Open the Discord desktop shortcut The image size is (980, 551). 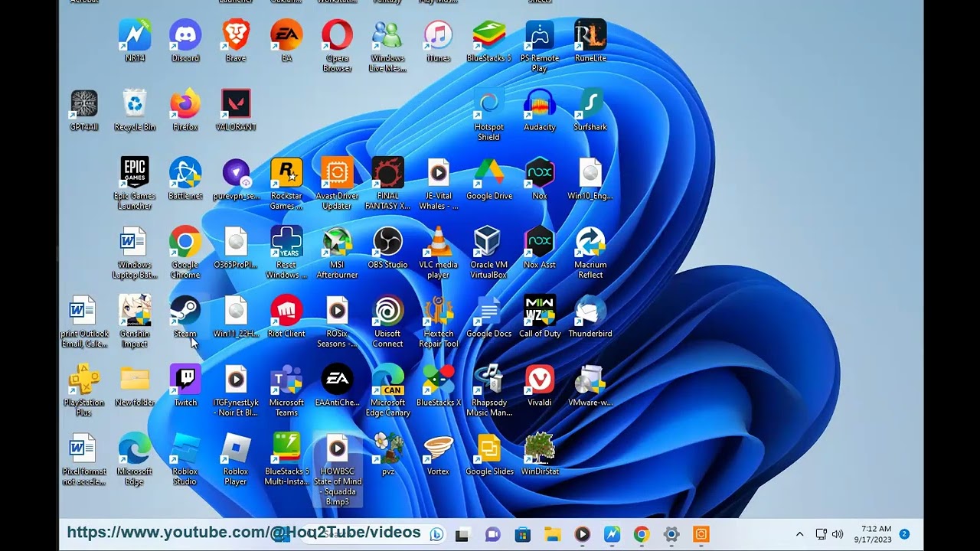pyautogui.click(x=185, y=41)
